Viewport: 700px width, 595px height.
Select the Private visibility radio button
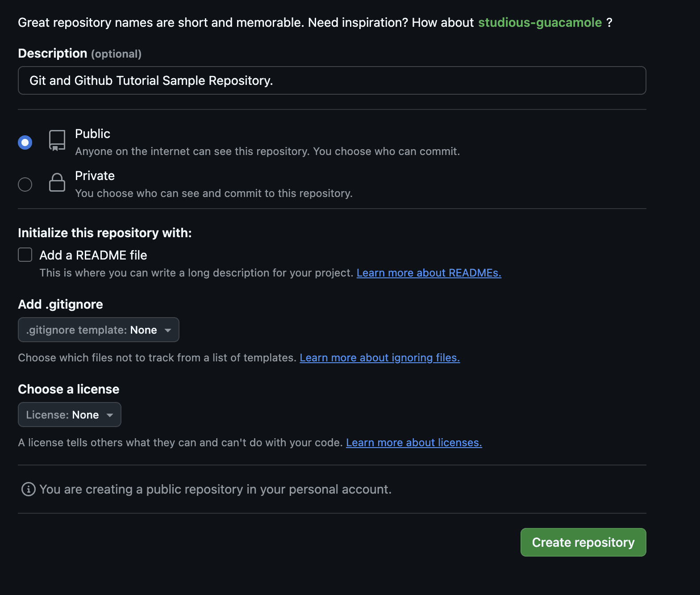pos(25,184)
